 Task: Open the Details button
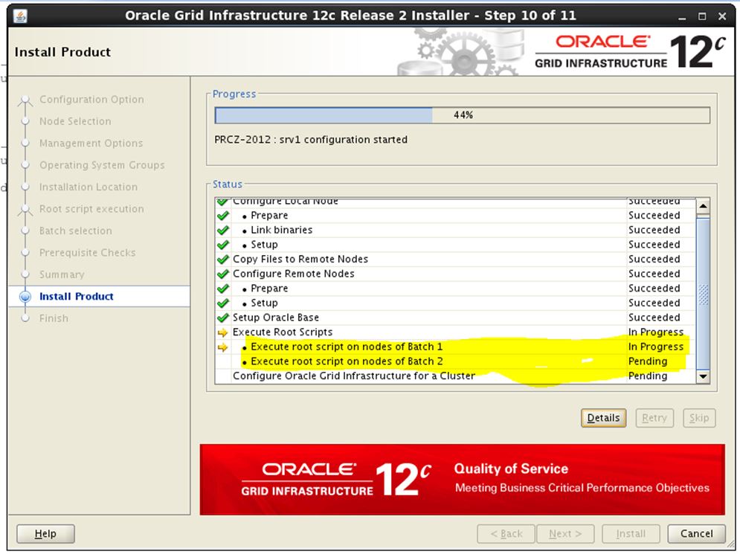603,418
